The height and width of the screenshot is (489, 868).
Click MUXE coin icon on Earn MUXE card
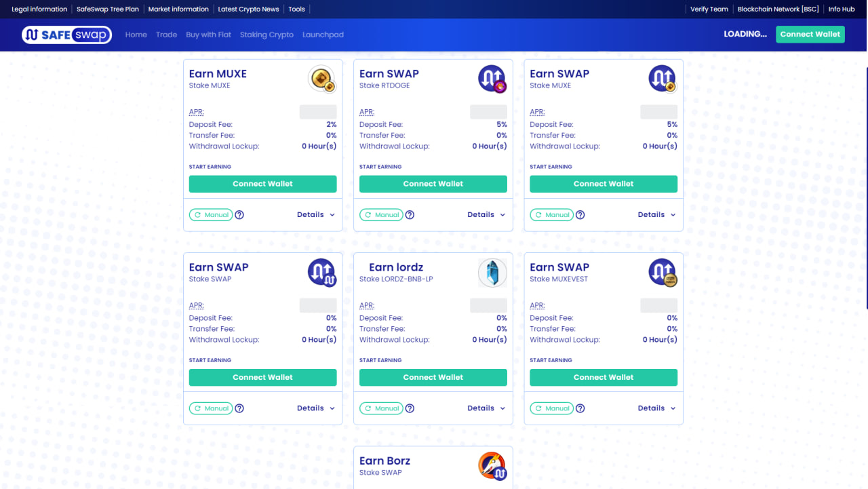[x=322, y=79]
